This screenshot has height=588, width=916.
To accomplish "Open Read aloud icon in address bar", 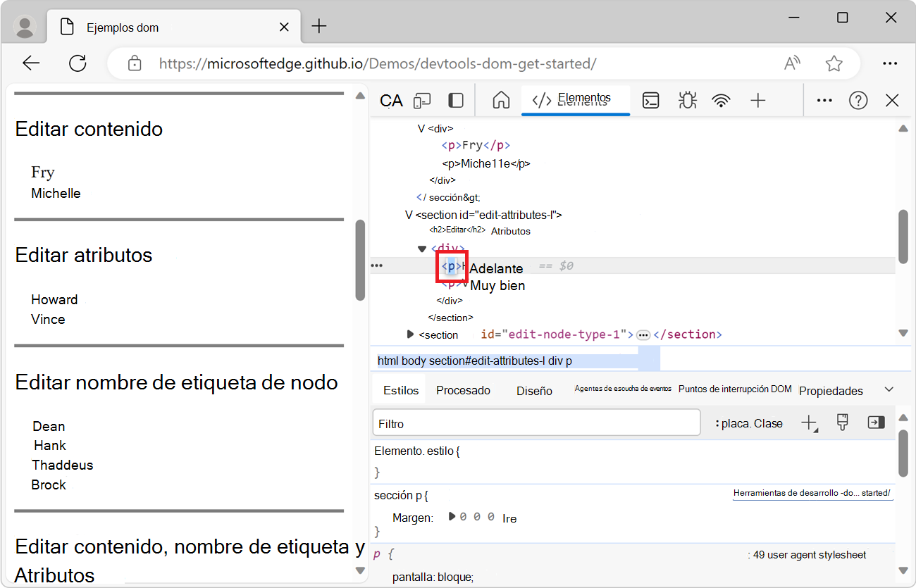I will (x=793, y=63).
